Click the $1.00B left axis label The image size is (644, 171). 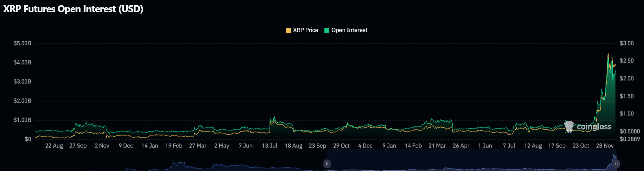point(22,120)
